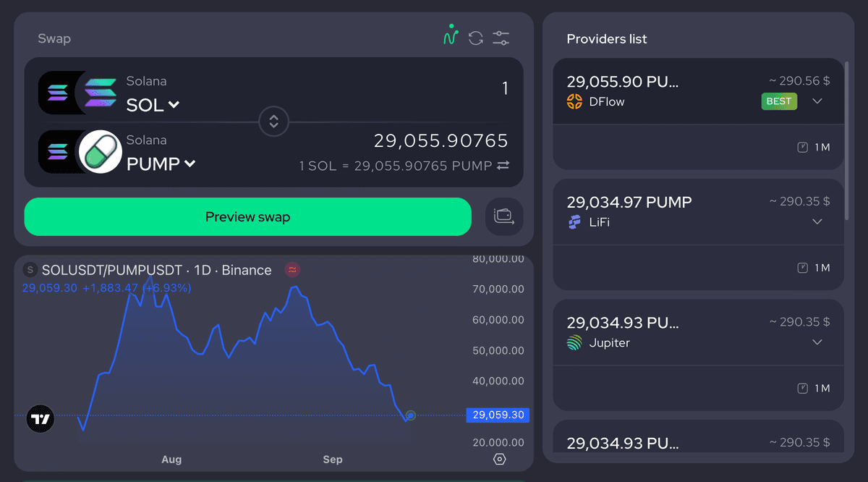The width and height of the screenshot is (868, 482).
Task: Click the PUMP output amount 29,055.90765
Action: pyautogui.click(x=441, y=140)
